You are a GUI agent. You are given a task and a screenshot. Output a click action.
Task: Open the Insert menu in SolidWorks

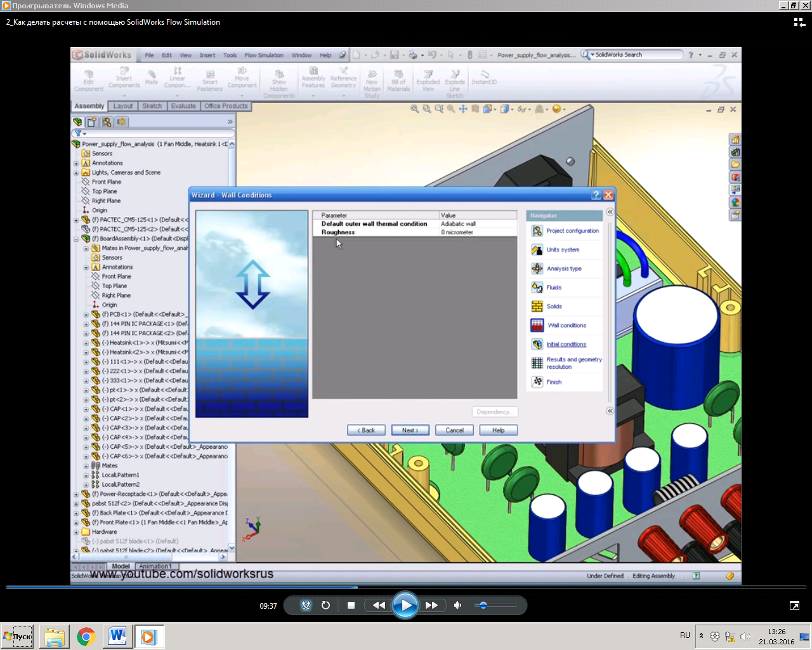click(x=207, y=55)
